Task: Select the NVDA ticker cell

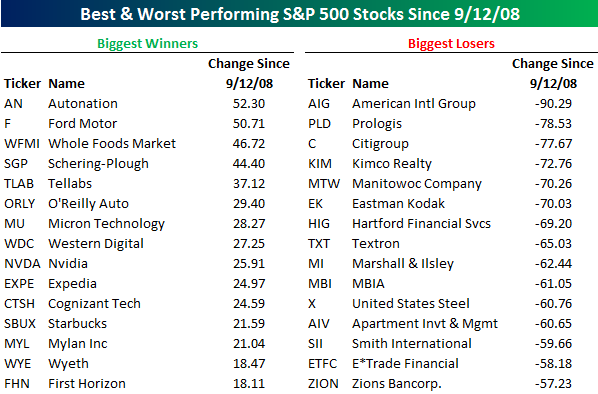Action: 22,264
